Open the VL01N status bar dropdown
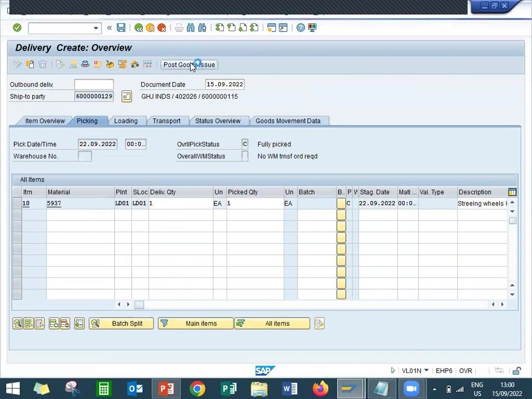 (x=427, y=371)
